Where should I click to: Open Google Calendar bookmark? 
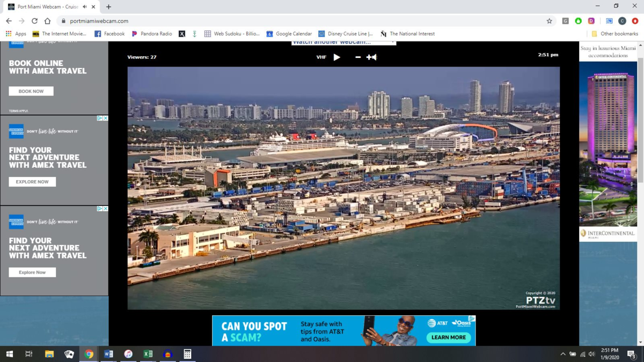coord(289,34)
